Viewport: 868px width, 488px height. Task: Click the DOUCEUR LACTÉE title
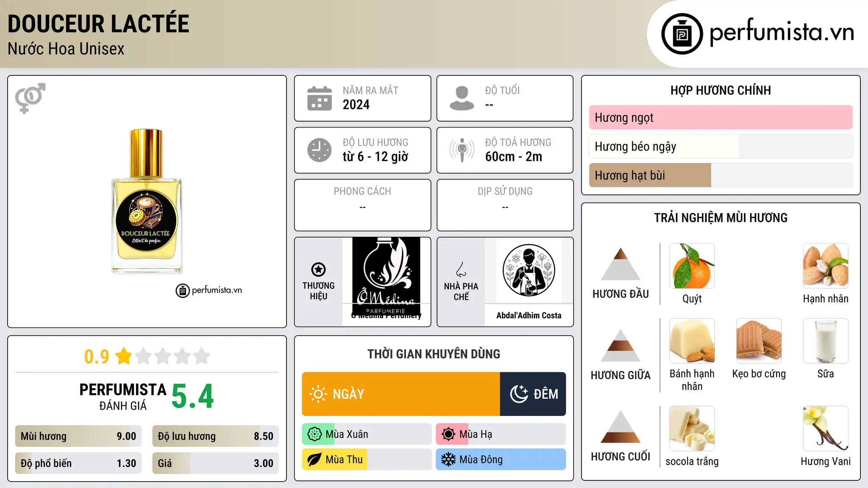pyautogui.click(x=98, y=24)
